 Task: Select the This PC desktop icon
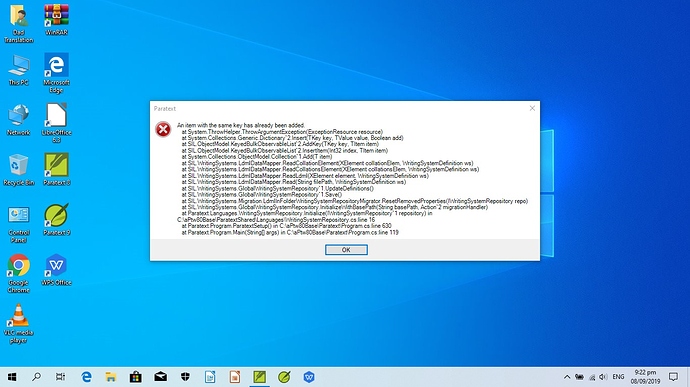(x=18, y=70)
